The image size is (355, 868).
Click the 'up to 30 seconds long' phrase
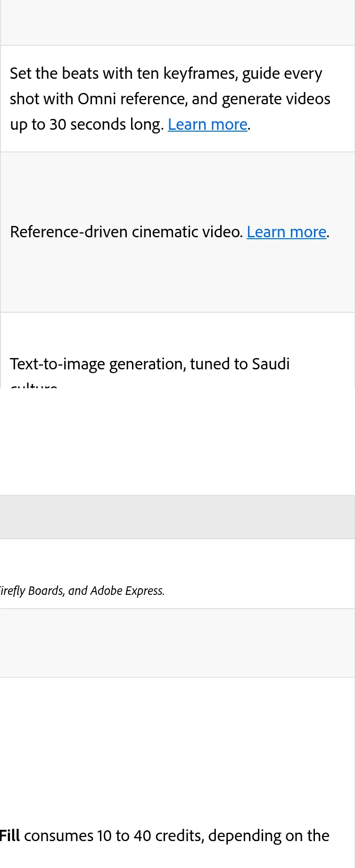pos(87,125)
